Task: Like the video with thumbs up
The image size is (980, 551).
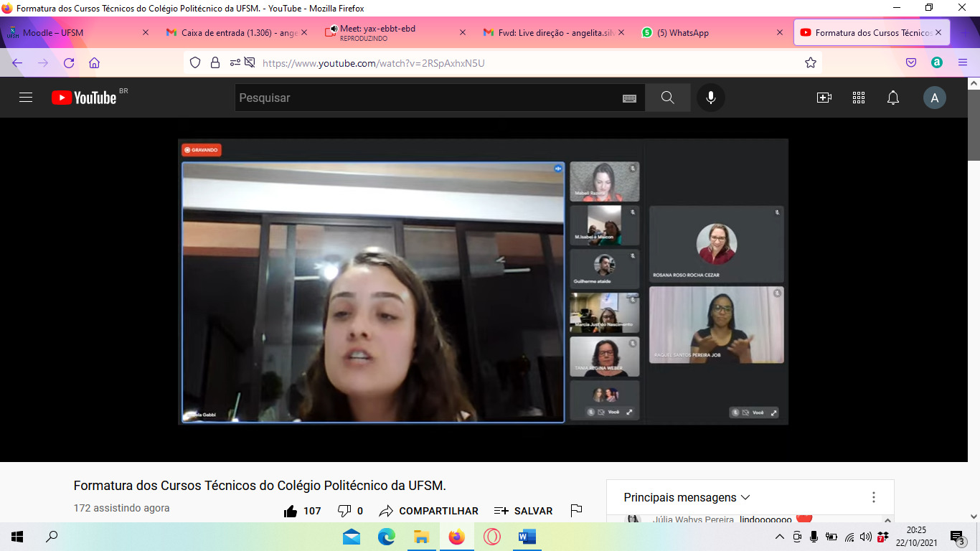Action: pyautogui.click(x=291, y=511)
